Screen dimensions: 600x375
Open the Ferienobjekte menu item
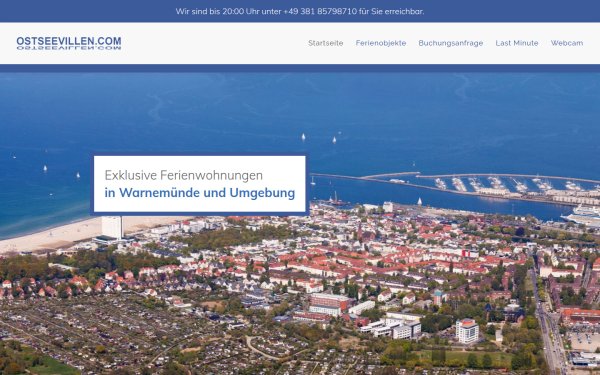tap(381, 43)
